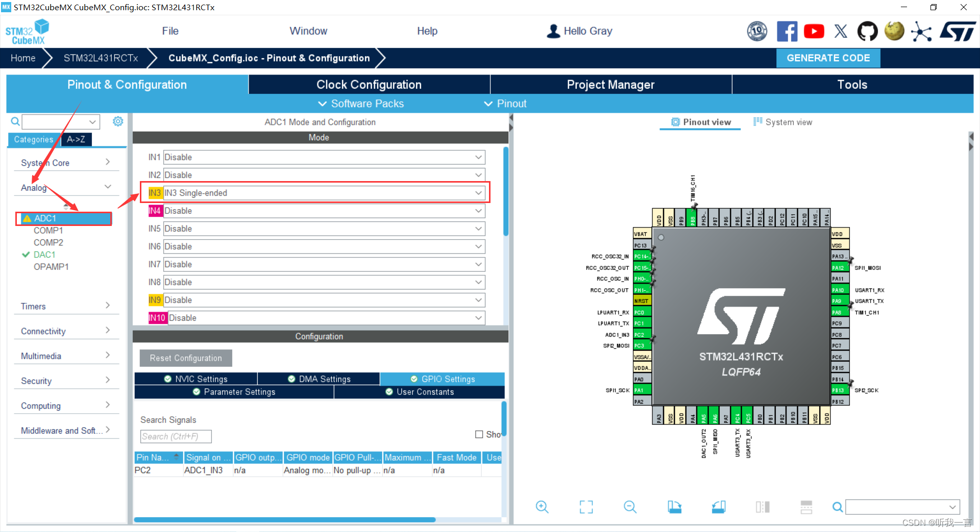Open the X (Twitter) icon
980x532 pixels.
click(x=841, y=32)
